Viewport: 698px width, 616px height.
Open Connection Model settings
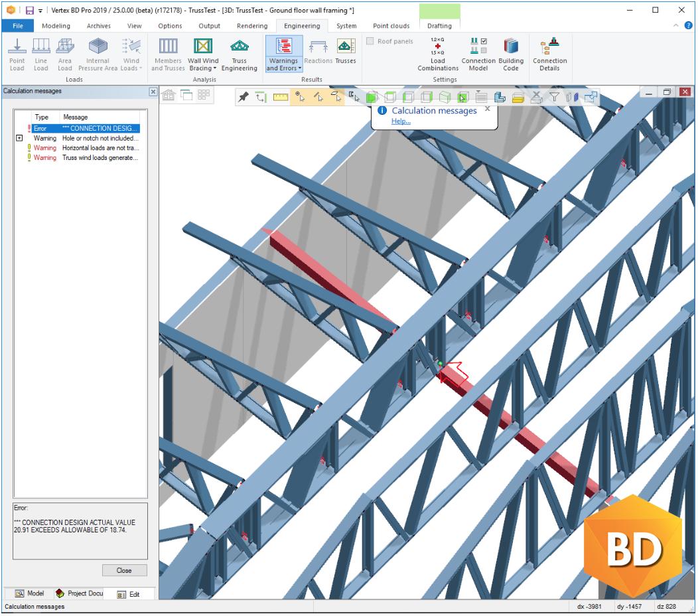click(478, 54)
